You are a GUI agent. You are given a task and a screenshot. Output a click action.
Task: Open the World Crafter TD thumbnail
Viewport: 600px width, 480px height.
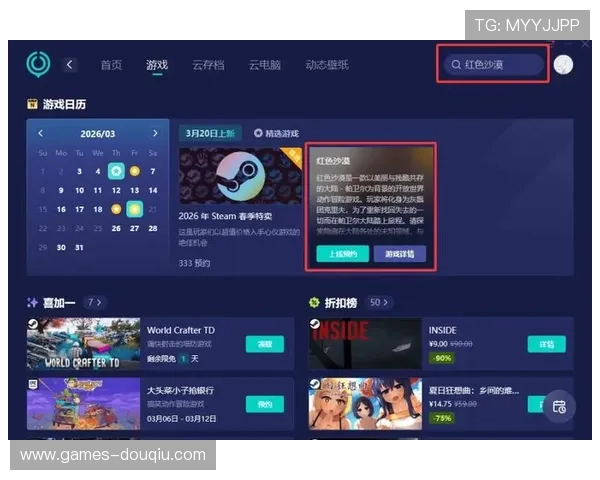(83, 344)
